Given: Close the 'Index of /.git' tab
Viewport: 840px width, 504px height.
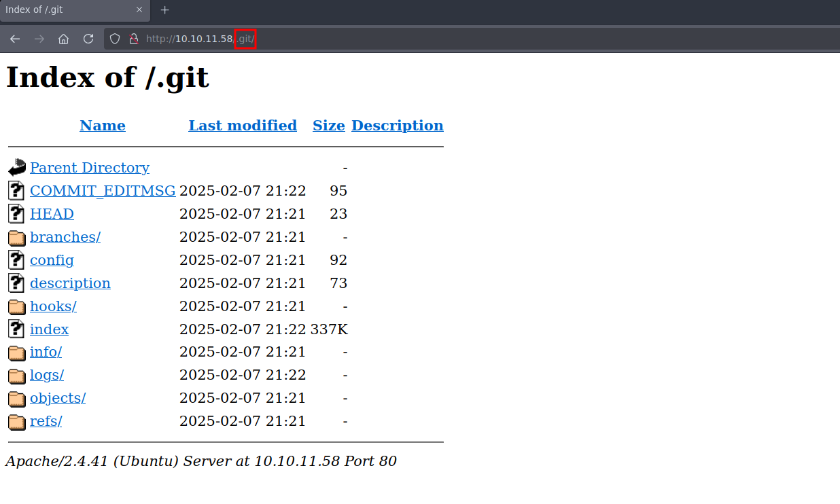Looking at the screenshot, I should click(x=139, y=10).
